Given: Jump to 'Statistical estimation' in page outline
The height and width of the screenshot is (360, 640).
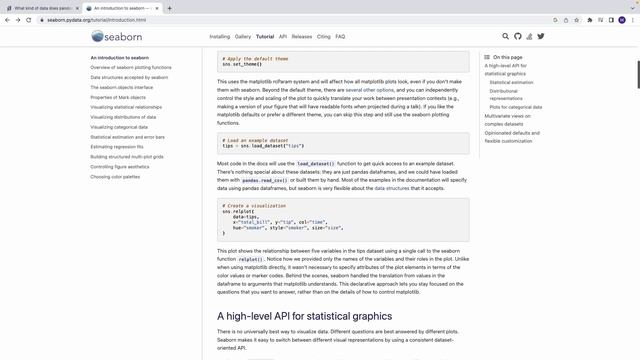Looking at the screenshot, I should click(511, 82).
